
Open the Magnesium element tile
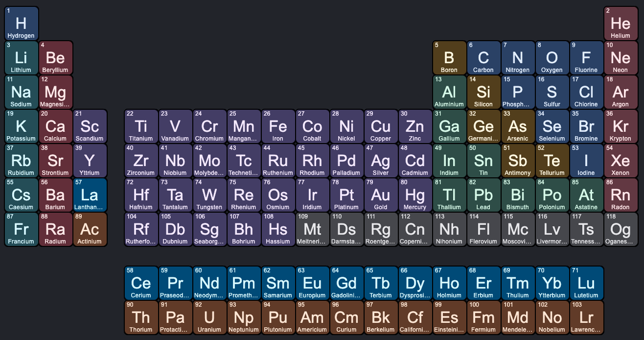(x=55, y=92)
